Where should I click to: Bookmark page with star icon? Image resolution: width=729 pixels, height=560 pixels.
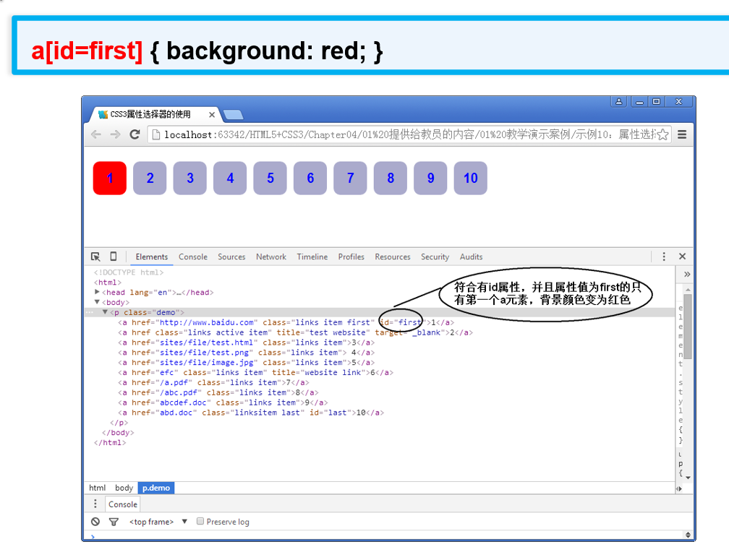pyautogui.click(x=663, y=134)
